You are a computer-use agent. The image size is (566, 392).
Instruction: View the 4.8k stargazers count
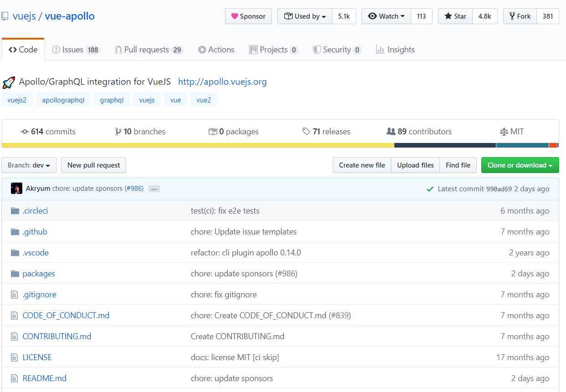(485, 16)
